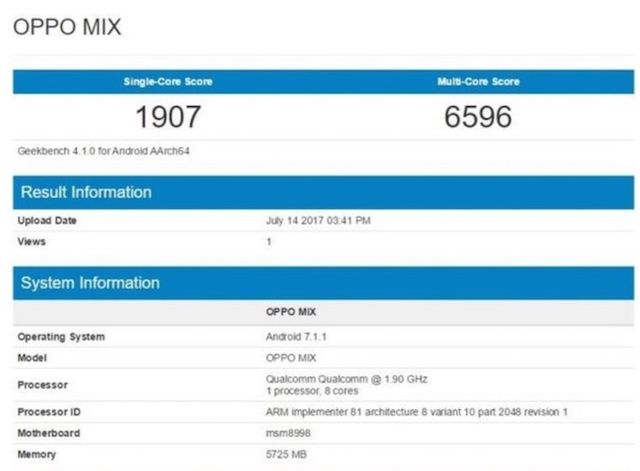Click the OPPO MIX value in Model row
The width and height of the screenshot is (640, 471).
click(290, 356)
